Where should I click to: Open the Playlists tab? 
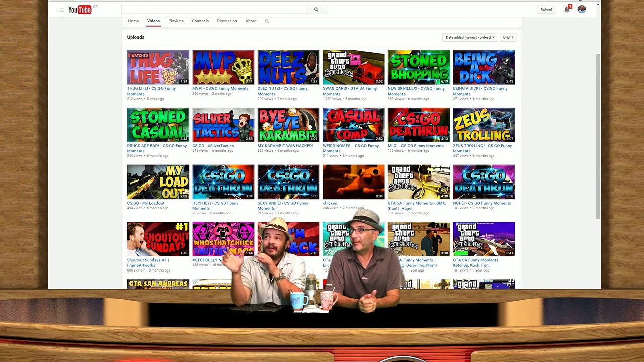click(x=176, y=21)
